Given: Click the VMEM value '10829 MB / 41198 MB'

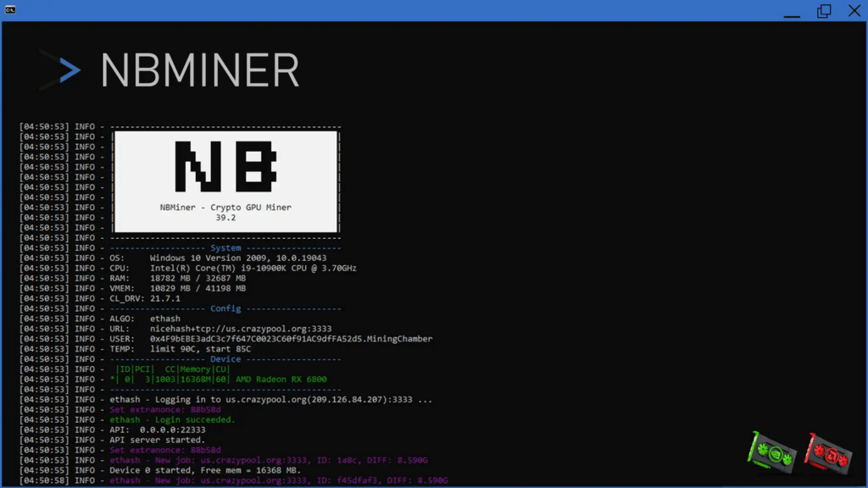Looking at the screenshot, I should tap(198, 288).
